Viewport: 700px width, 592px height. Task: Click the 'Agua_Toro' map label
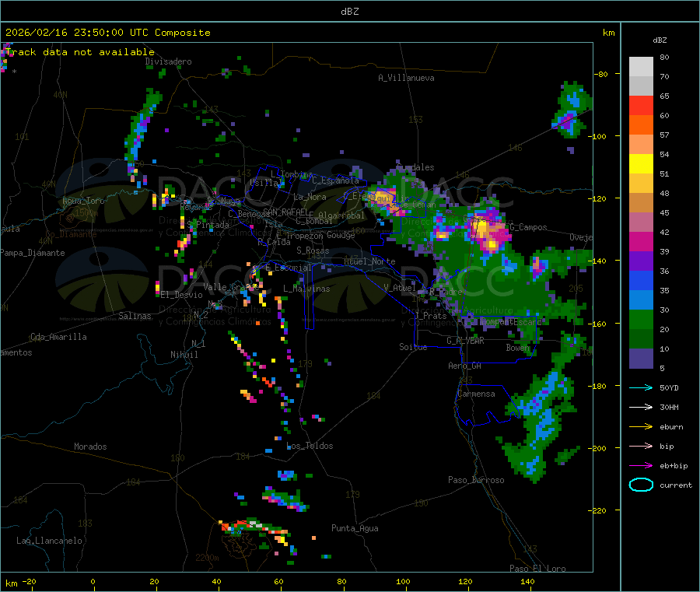click(83, 201)
